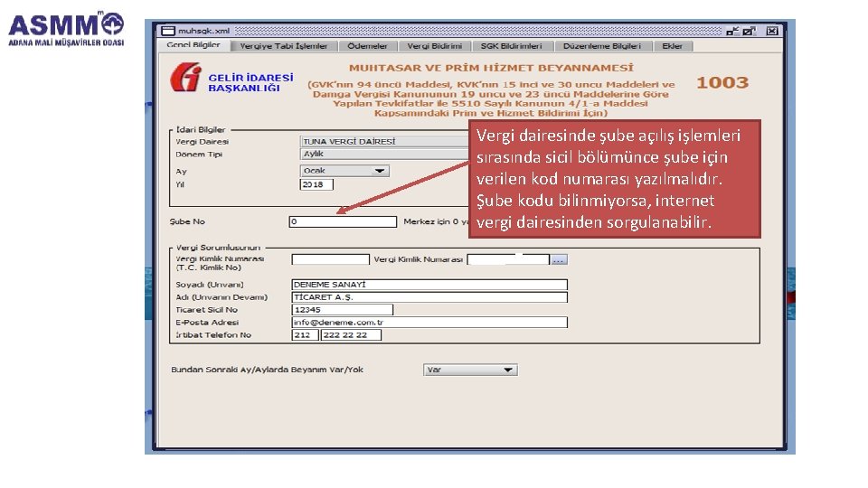Open the Beyanım Var/Yok dropdown
868x488 pixels.
click(470, 370)
